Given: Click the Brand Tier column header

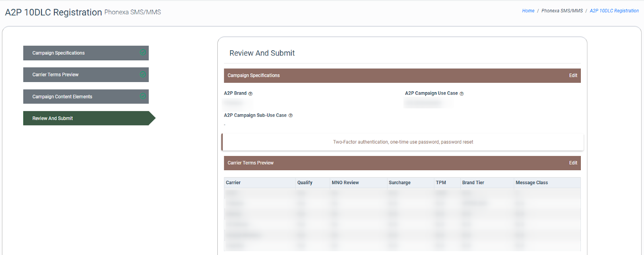Looking at the screenshot, I should (473, 183).
